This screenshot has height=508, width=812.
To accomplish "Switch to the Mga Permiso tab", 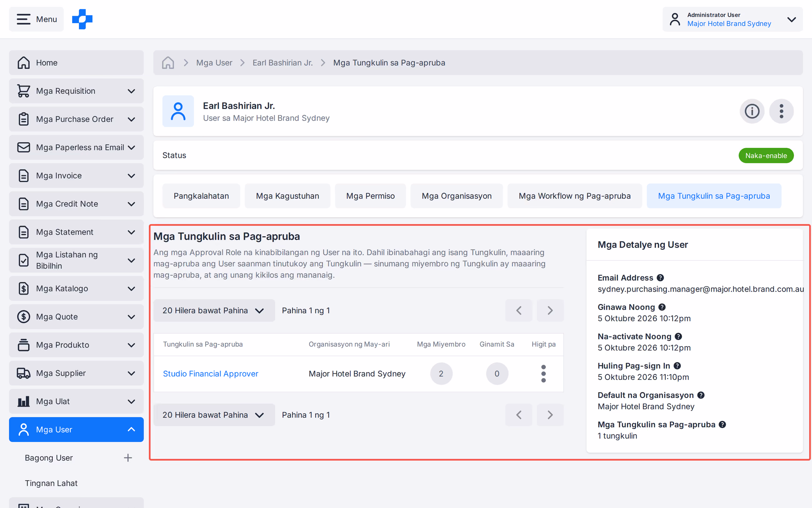I will (x=370, y=196).
